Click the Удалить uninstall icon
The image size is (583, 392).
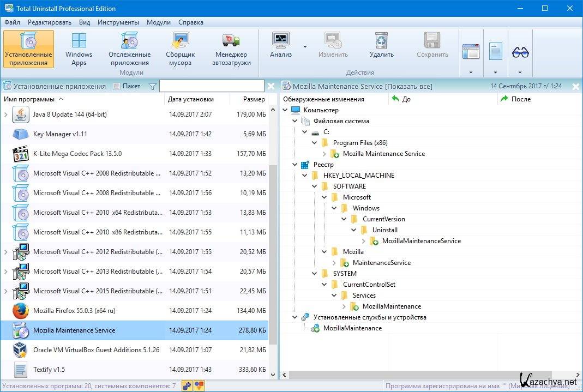point(381,45)
